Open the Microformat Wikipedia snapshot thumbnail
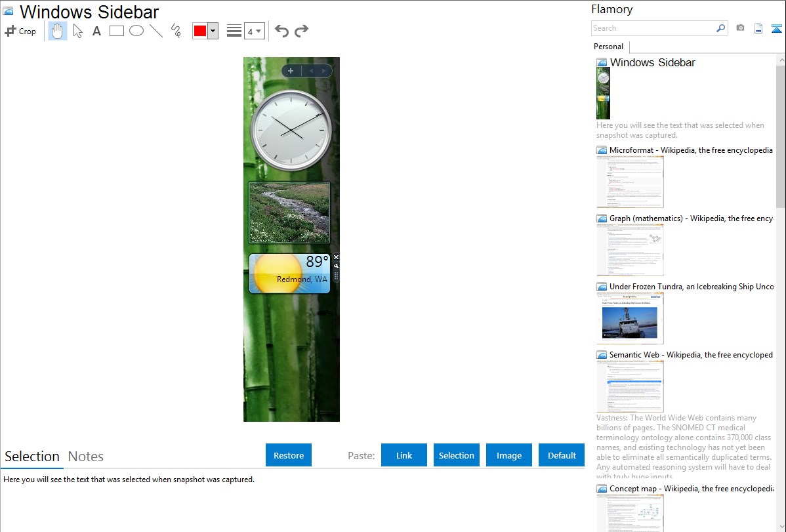The height and width of the screenshot is (532, 786). click(630, 182)
